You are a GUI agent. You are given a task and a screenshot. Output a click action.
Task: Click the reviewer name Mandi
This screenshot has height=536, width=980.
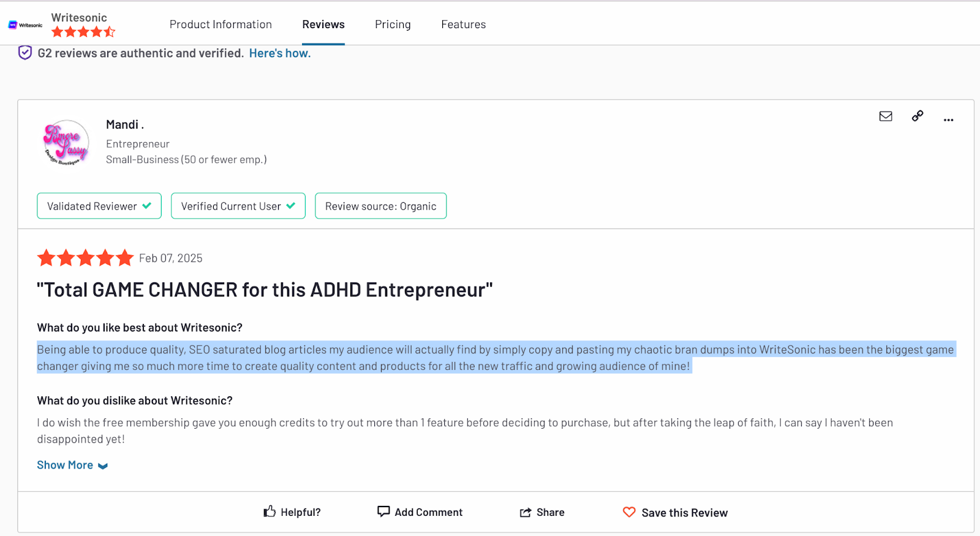tap(125, 124)
